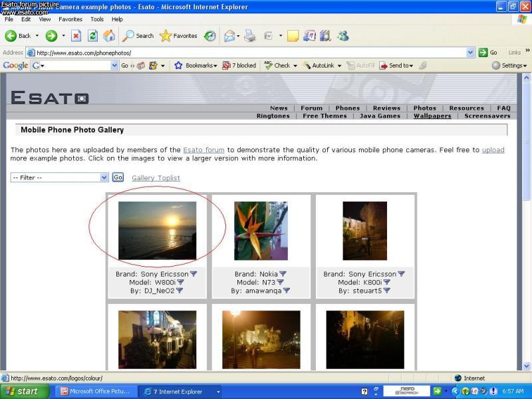This screenshot has width=532, height=399.
Task: Click the Back navigation button
Action: (18, 36)
